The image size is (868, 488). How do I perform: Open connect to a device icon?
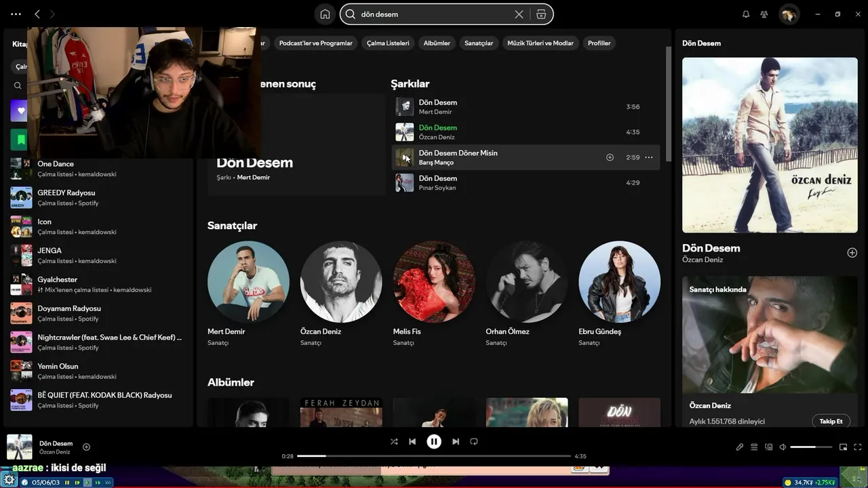768,447
